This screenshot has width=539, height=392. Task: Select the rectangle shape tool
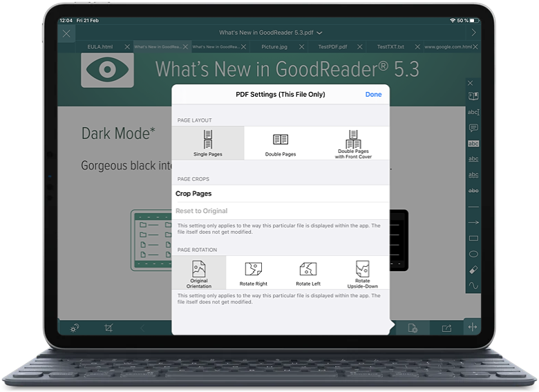473,239
